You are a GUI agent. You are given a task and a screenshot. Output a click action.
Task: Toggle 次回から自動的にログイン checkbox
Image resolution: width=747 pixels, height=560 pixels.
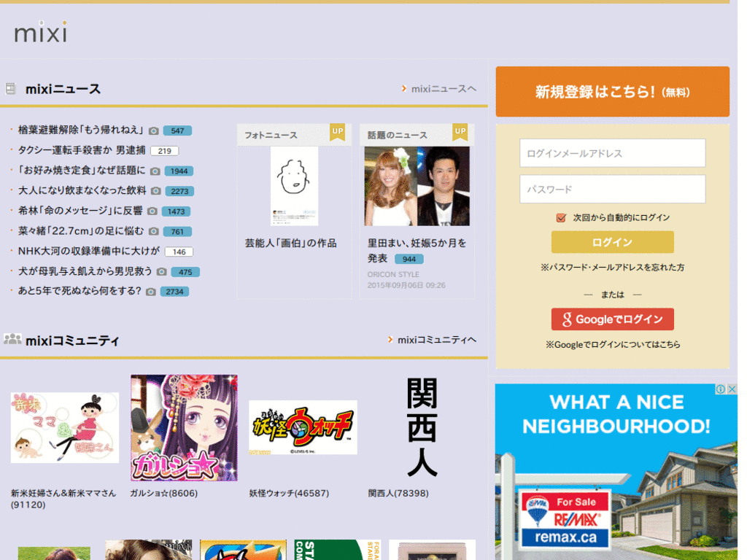tap(561, 217)
